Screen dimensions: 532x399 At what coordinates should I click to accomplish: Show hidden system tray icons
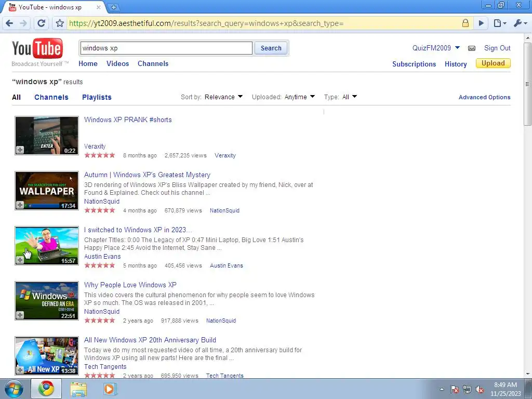[442, 389]
